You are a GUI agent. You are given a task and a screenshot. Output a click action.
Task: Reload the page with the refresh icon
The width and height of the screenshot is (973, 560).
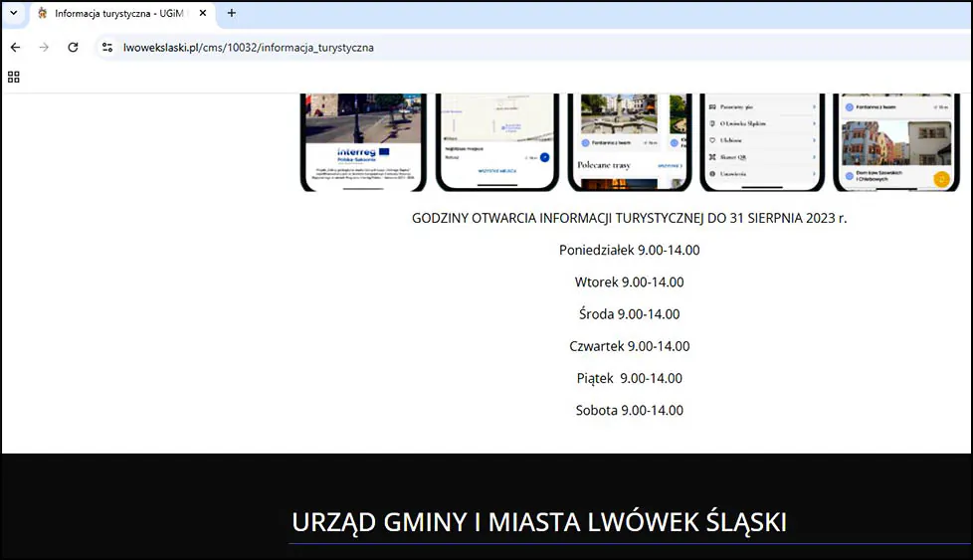(73, 47)
